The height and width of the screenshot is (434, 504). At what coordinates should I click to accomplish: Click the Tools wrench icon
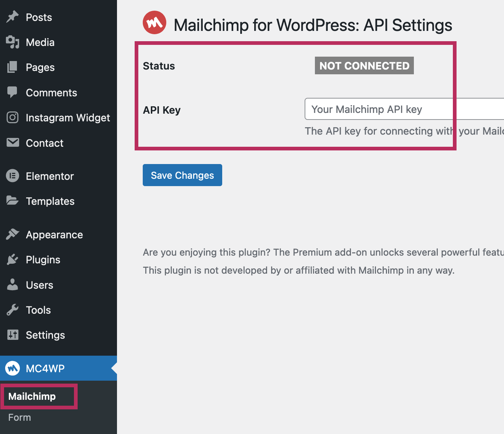[x=13, y=310]
